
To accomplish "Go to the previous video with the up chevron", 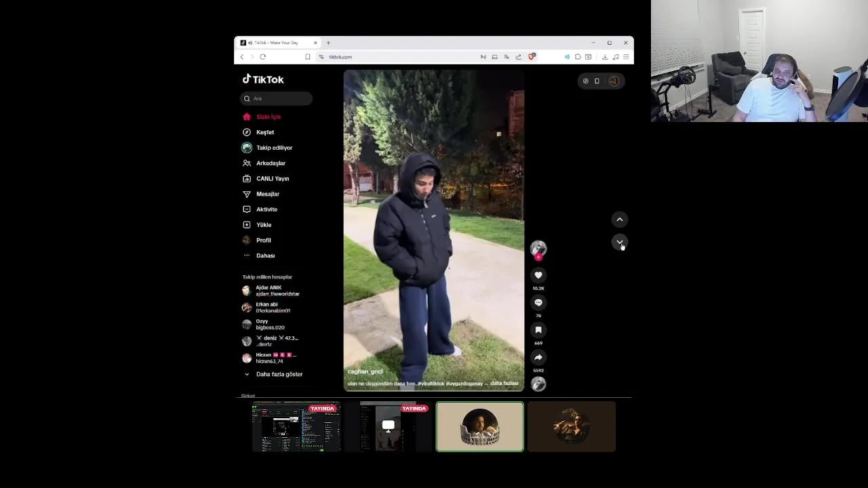I will tap(620, 220).
